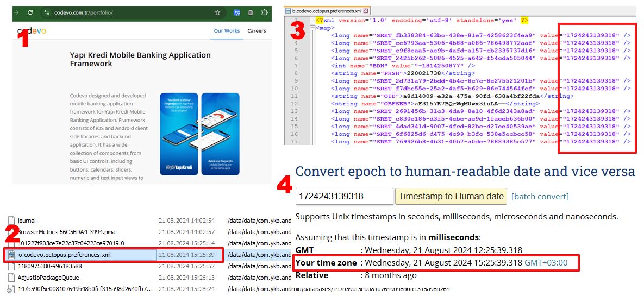Click line number 11 in the editor margin
Viewport: 644px width, 296px height.
point(294,96)
